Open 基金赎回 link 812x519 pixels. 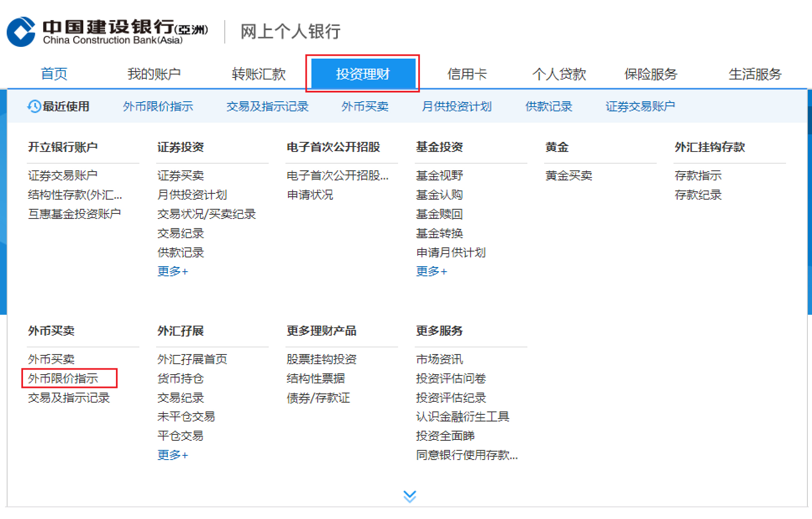439,214
